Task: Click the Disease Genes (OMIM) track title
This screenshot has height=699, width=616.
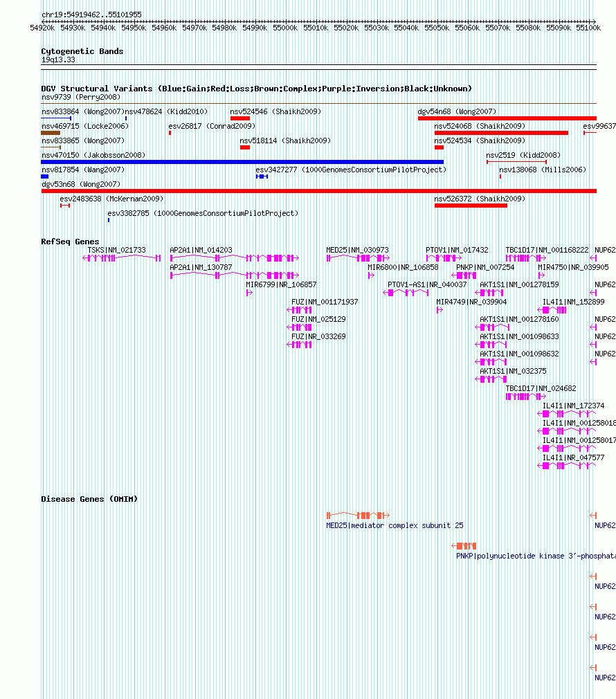Action: click(89, 499)
